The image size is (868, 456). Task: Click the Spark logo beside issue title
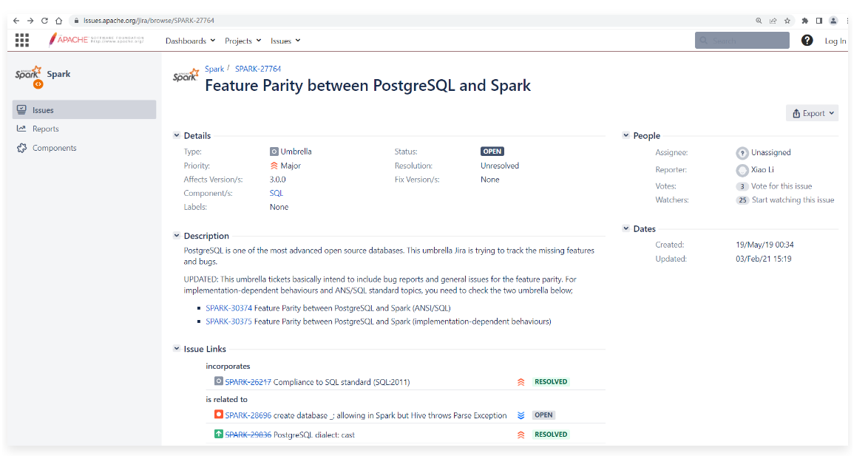click(x=186, y=75)
